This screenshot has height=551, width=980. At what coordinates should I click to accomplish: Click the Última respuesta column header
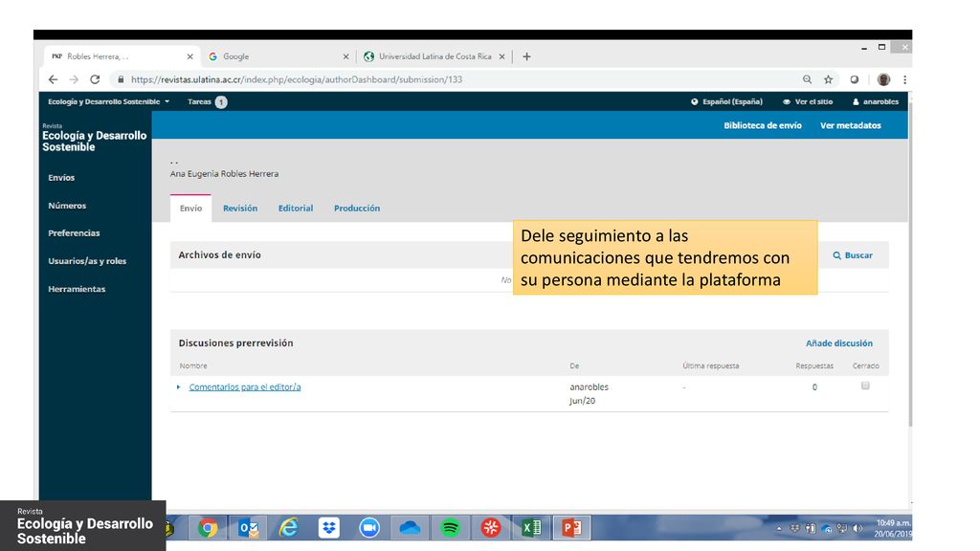711,366
